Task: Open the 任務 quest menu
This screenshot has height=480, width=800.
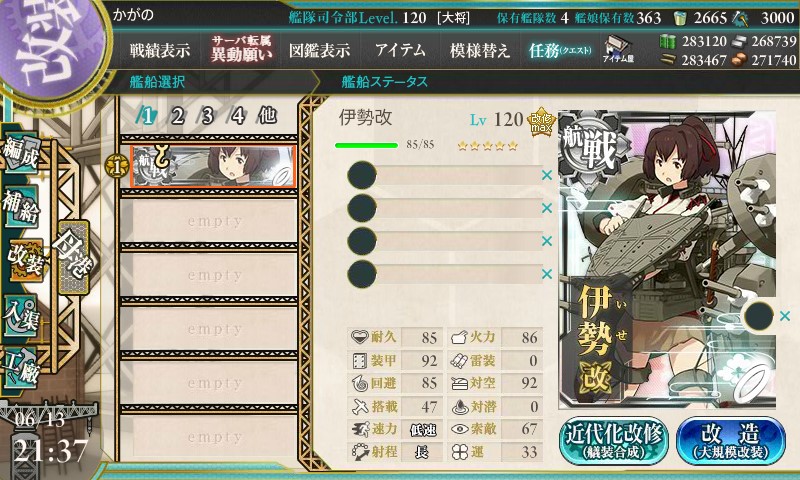Action: click(x=560, y=50)
